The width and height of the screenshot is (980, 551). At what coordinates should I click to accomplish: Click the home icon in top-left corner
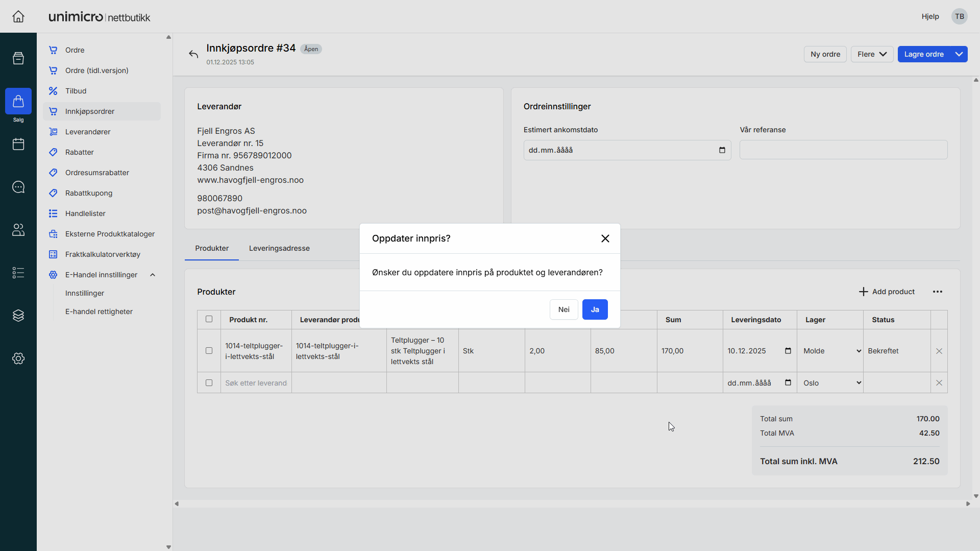coord(18,16)
